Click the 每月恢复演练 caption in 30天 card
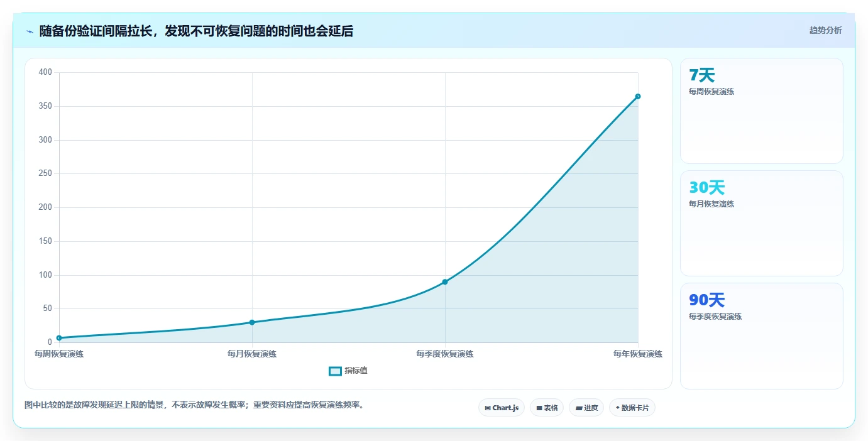Image resolution: width=868 pixels, height=441 pixels. [711, 204]
